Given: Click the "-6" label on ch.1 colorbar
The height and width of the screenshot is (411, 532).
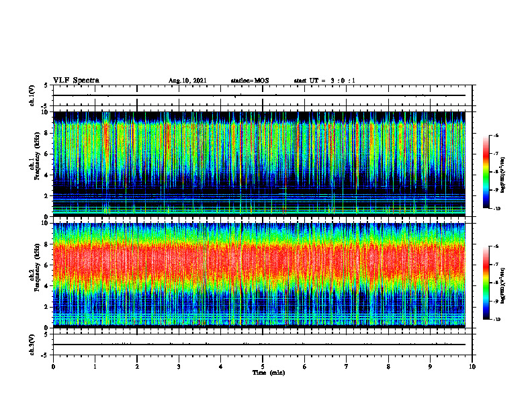Looking at the screenshot, I should click(496, 135).
